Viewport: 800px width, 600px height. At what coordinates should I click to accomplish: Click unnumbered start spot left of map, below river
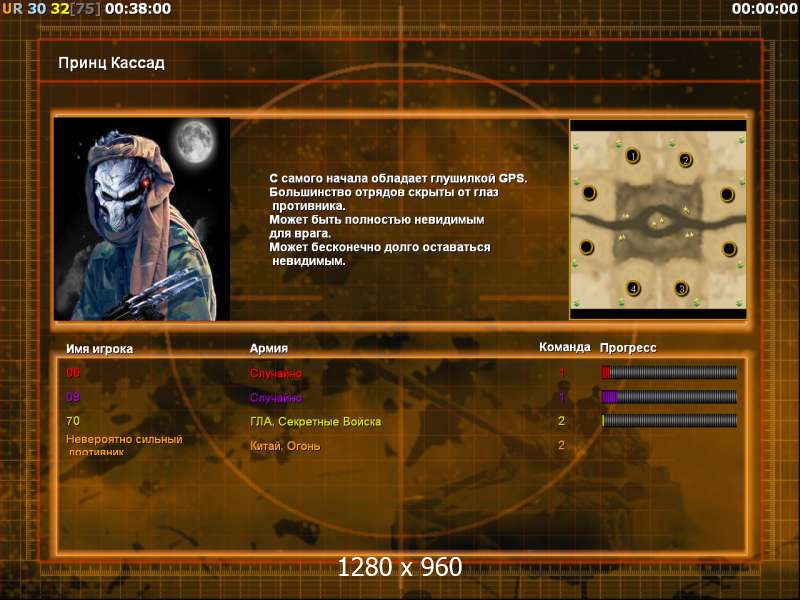587,247
